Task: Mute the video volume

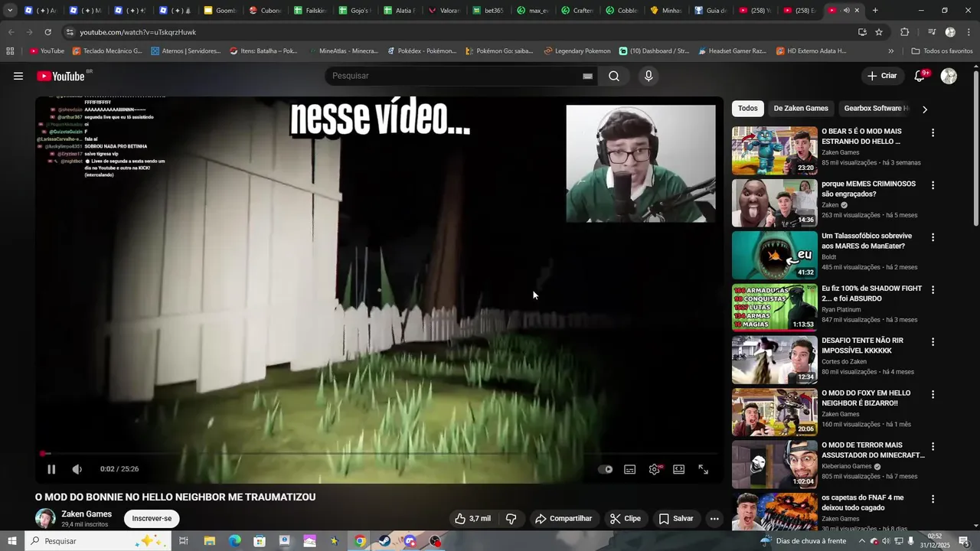Action: pyautogui.click(x=77, y=469)
